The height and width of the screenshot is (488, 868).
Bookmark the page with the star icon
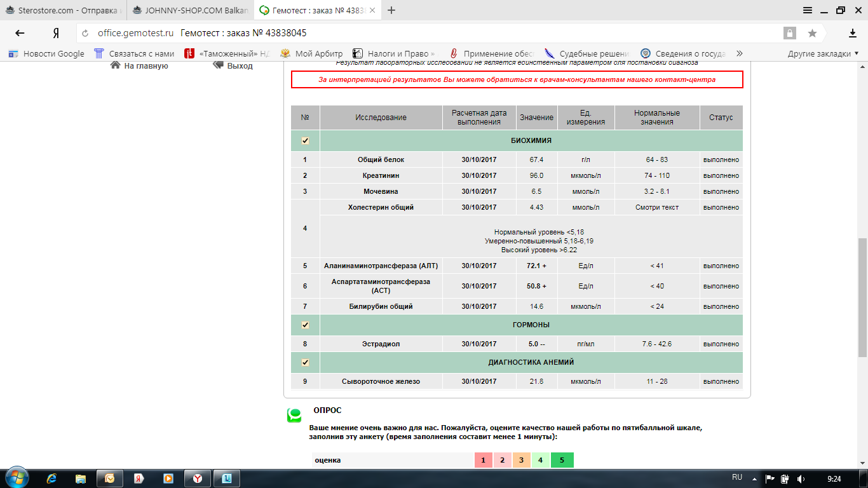812,33
